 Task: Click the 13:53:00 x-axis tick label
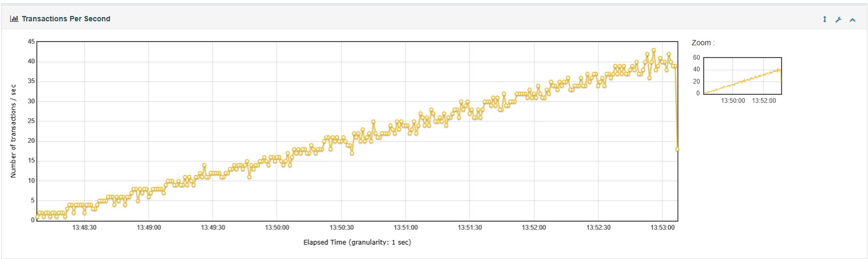663,228
